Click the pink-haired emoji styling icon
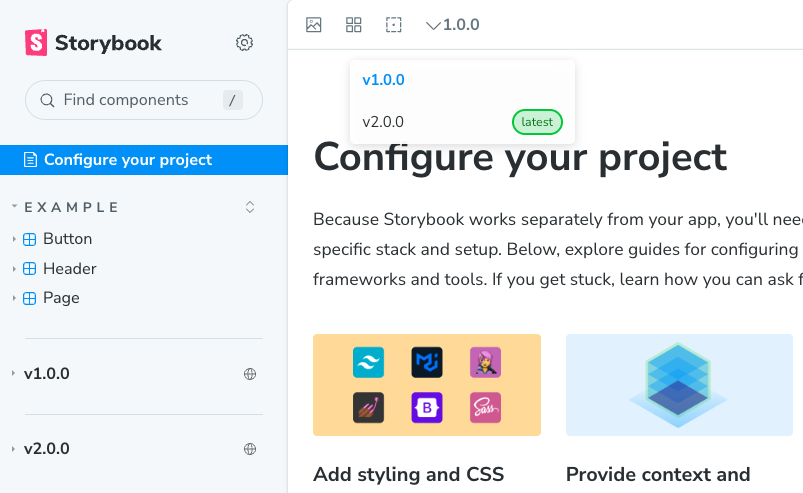 click(x=485, y=362)
